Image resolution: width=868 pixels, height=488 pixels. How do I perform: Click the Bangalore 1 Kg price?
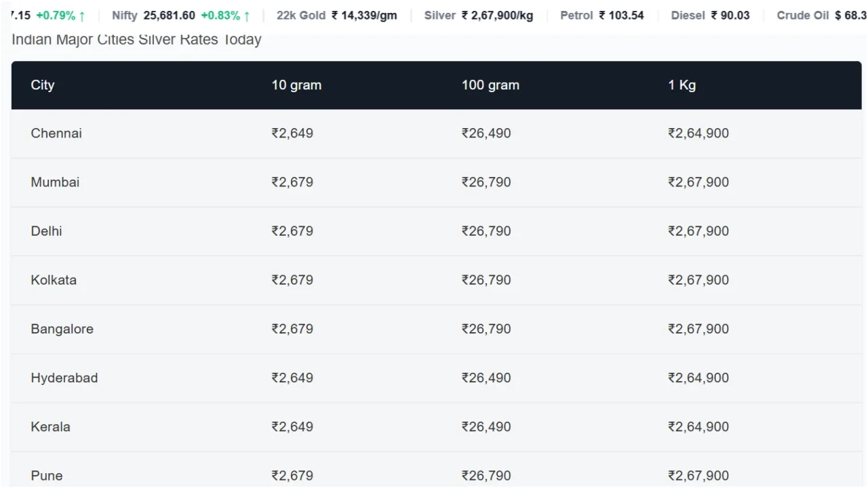point(698,329)
